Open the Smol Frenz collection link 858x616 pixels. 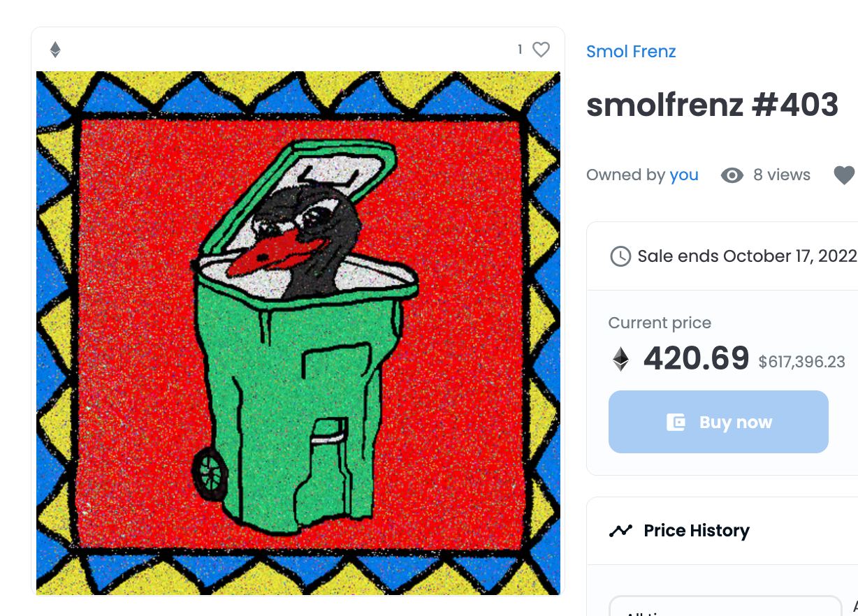point(631,51)
